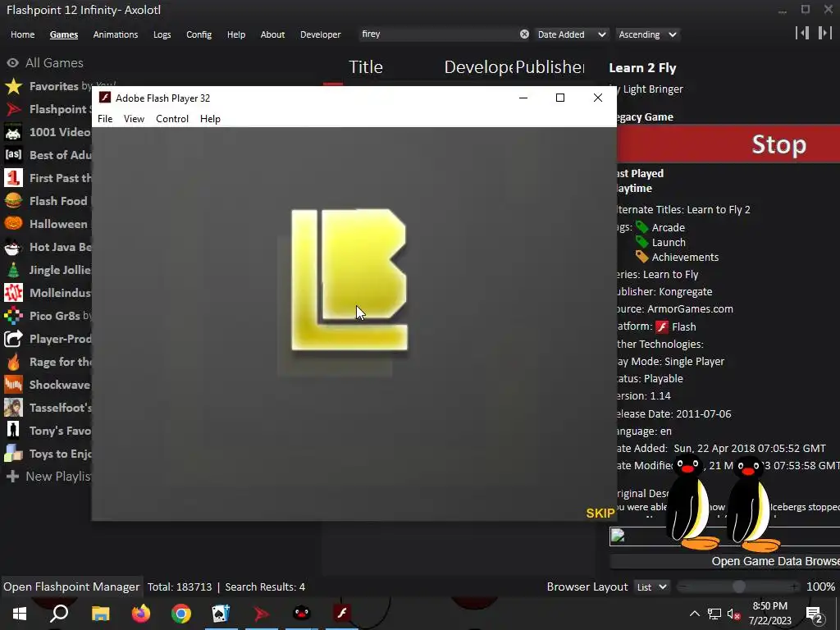Image resolution: width=840 pixels, height=630 pixels.
Task: Toggle All Games eye icon
Action: pos(12,63)
